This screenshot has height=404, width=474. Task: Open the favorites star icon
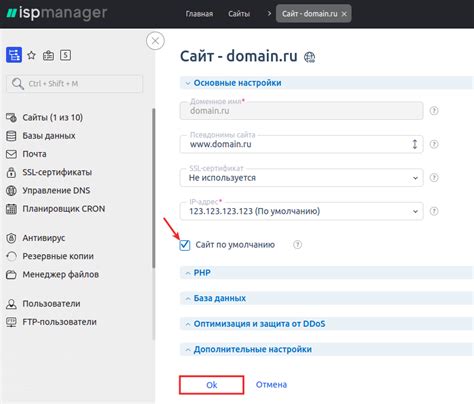31,55
